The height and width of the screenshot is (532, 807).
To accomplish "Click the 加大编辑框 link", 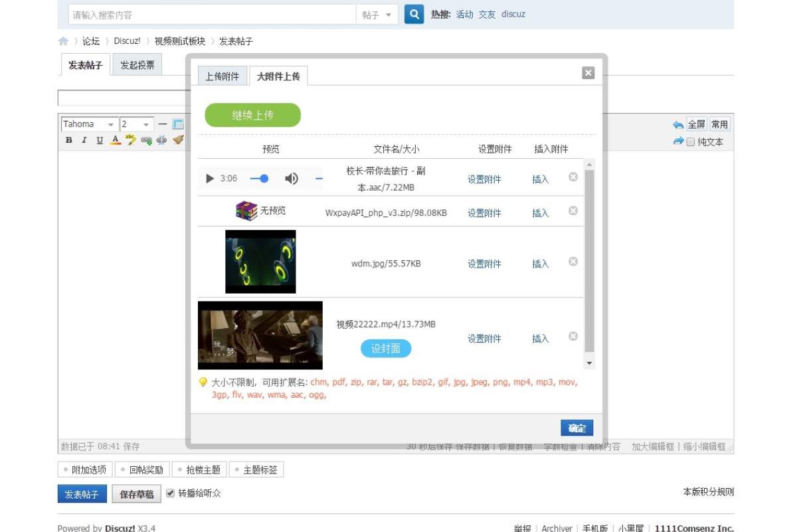I will [x=653, y=447].
